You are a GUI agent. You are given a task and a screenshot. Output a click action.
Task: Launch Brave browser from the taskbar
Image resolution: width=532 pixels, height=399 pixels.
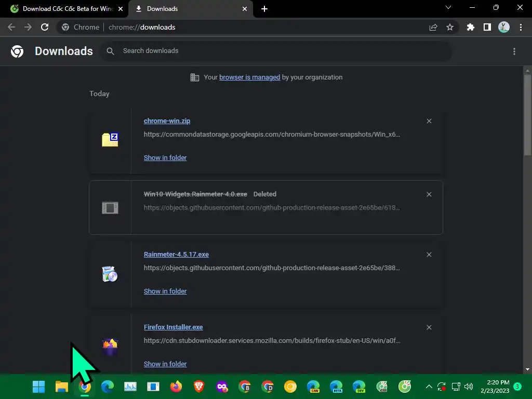pyautogui.click(x=199, y=387)
